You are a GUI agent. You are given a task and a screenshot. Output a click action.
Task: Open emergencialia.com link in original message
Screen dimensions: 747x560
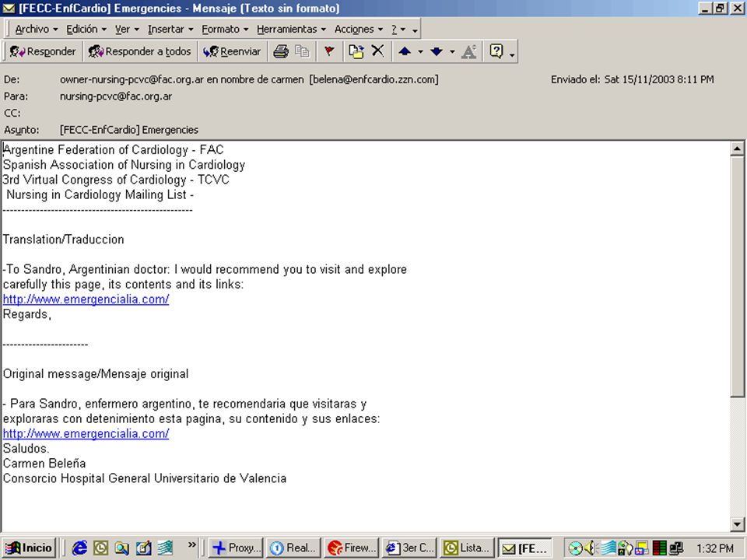coord(86,434)
